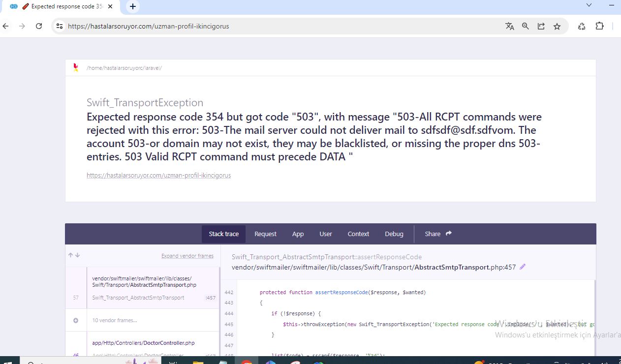Viewport: 621px width, 364px height.
Task: Click the zoom magnifier icon in address bar
Action: (x=526, y=26)
